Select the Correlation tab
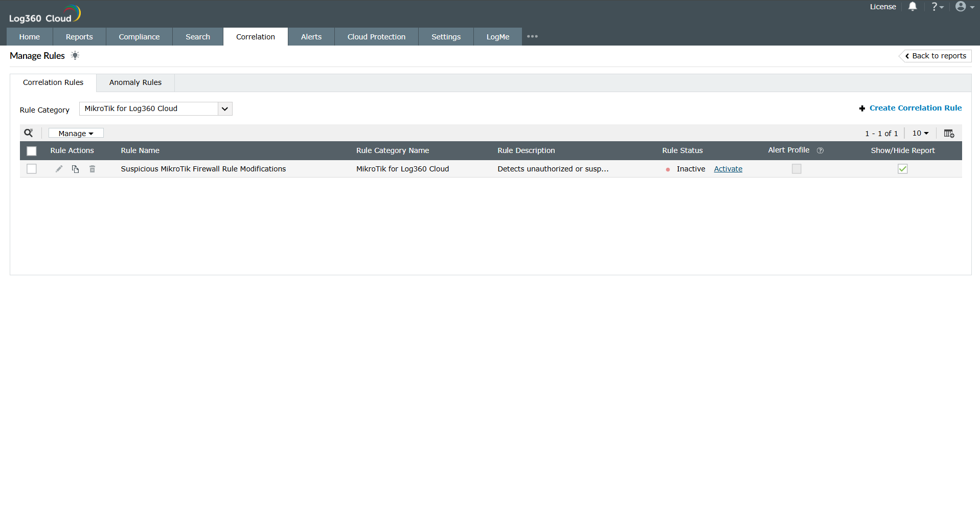Viewport: 980px width, 526px height. [x=256, y=37]
